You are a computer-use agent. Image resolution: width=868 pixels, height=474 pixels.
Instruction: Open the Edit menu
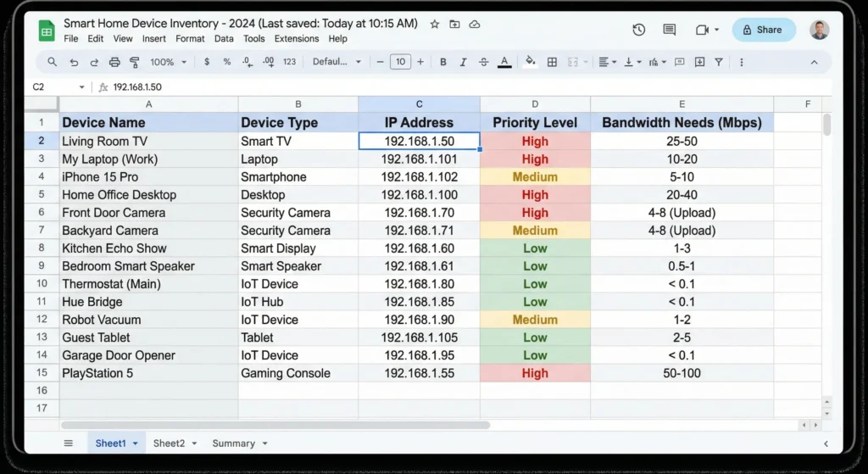(x=95, y=39)
